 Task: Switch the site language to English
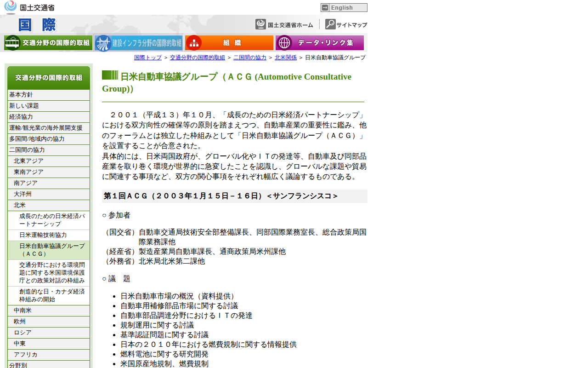coord(344,7)
